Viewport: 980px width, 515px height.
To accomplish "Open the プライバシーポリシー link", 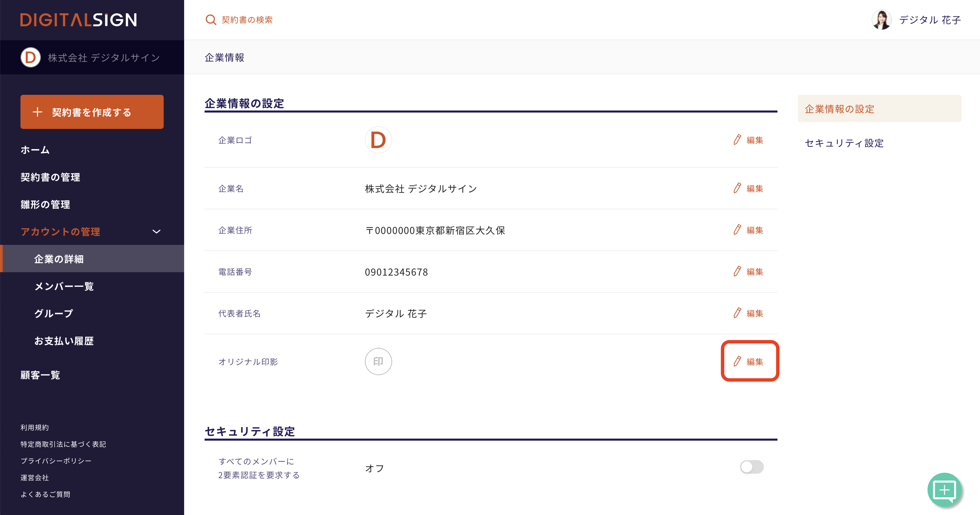I will pyautogui.click(x=56, y=460).
